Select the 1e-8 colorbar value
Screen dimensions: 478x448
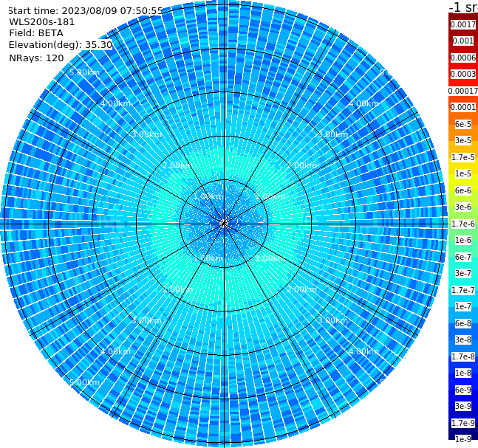(463, 373)
